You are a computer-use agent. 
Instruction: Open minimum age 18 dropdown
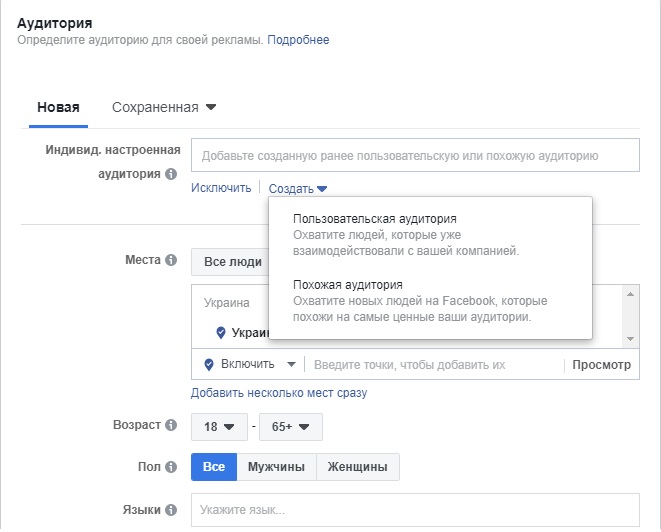click(219, 427)
